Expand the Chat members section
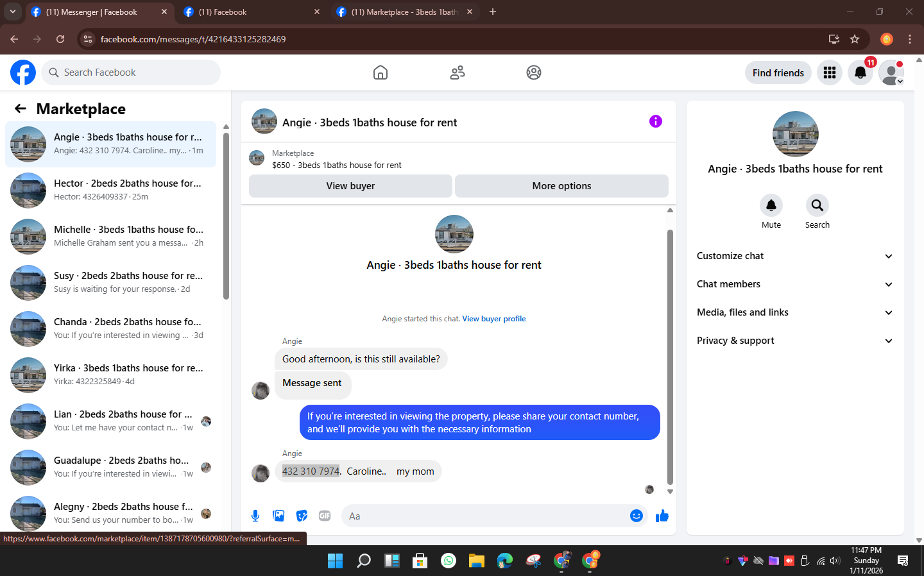Screen dimensions: 924x576 pos(795,284)
